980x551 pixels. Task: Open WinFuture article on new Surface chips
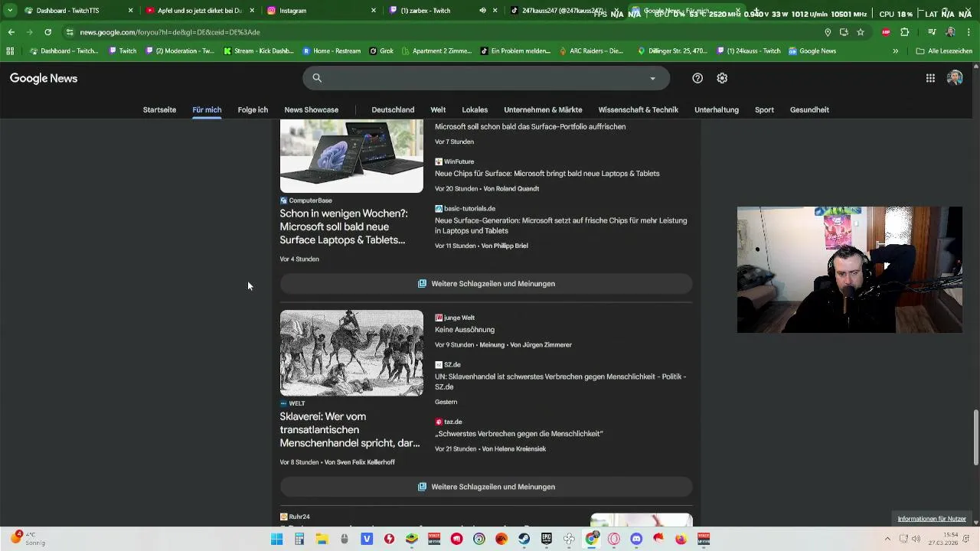547,174
